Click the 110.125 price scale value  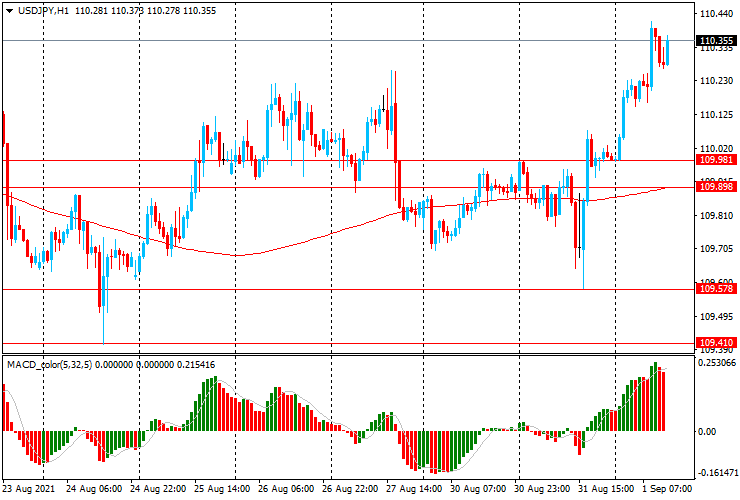point(716,115)
